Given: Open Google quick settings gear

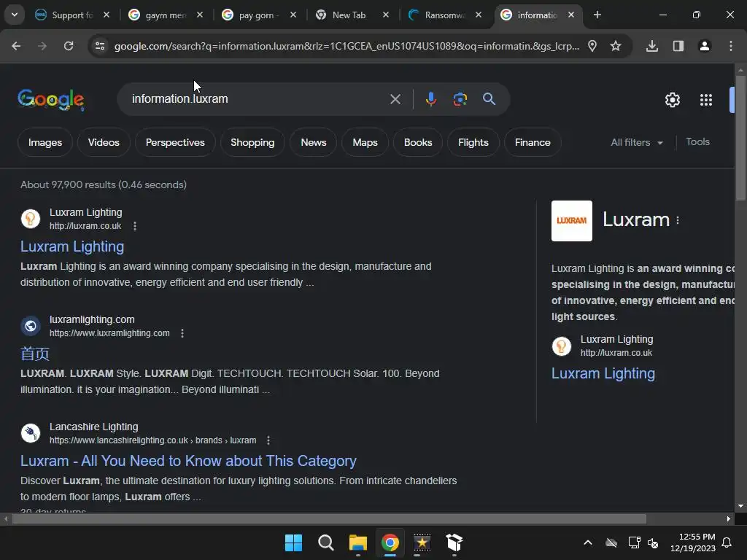Looking at the screenshot, I should pyautogui.click(x=672, y=99).
